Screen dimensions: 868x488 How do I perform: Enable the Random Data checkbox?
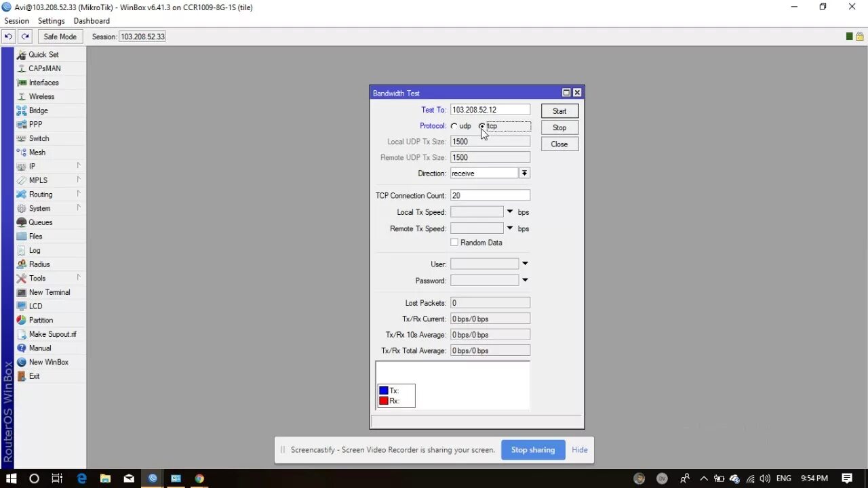tap(454, 243)
